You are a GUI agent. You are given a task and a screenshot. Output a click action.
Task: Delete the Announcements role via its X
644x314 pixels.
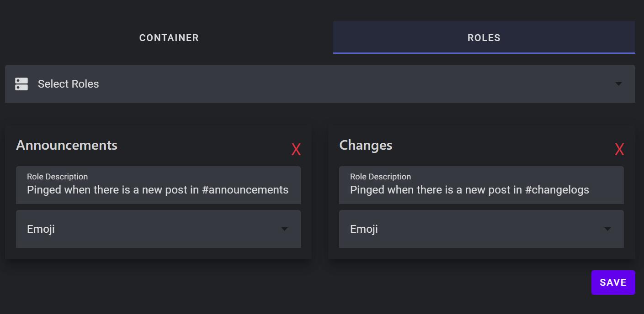coord(296,149)
